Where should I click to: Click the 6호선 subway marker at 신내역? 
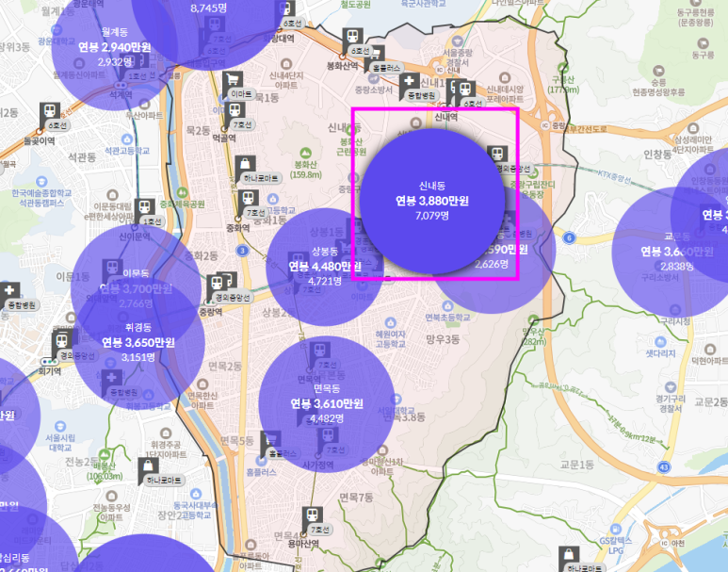[x=465, y=90]
